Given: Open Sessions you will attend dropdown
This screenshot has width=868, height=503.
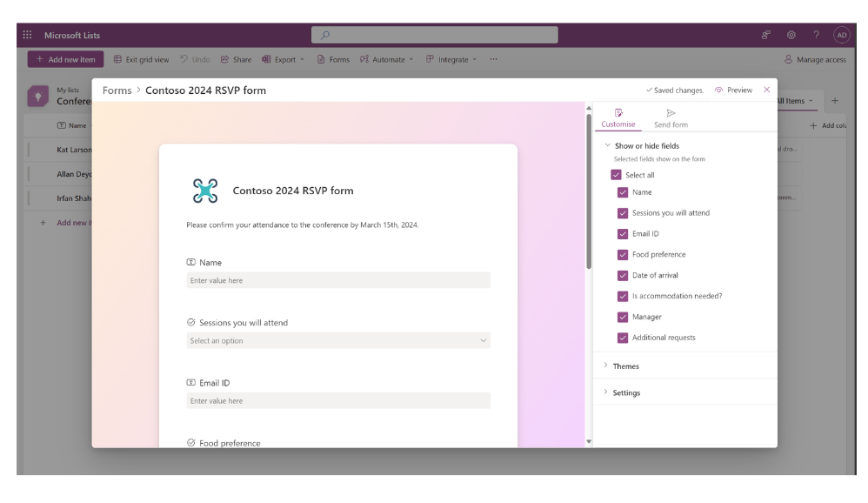Looking at the screenshot, I should 338,340.
